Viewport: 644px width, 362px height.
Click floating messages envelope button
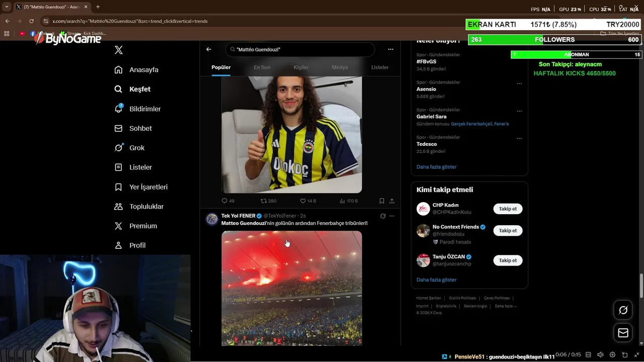coord(623,333)
